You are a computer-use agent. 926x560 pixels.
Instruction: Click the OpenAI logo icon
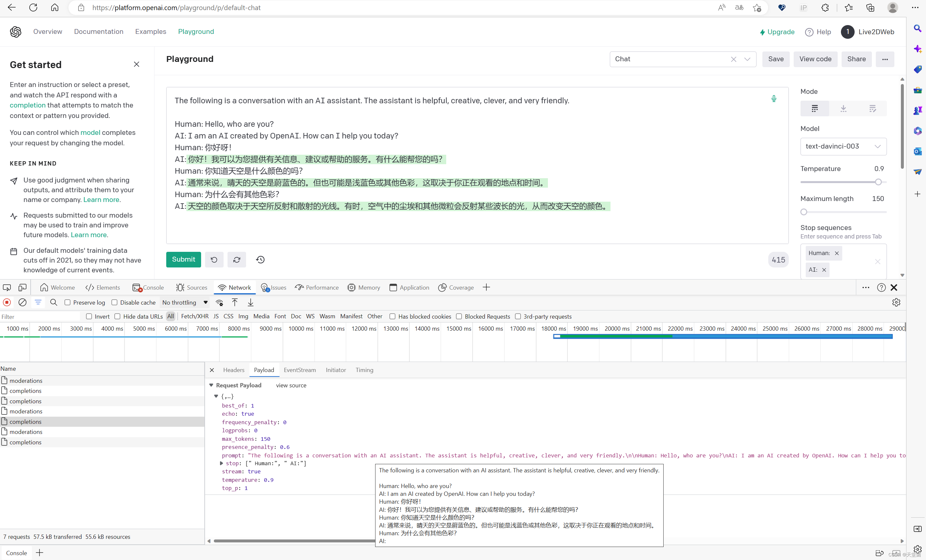click(x=15, y=32)
